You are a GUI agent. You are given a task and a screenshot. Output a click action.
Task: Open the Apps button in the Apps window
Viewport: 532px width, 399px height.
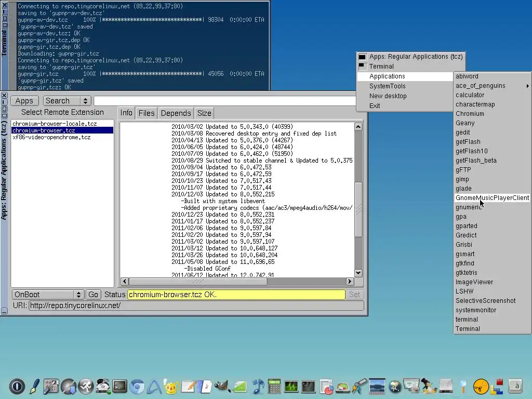click(24, 101)
